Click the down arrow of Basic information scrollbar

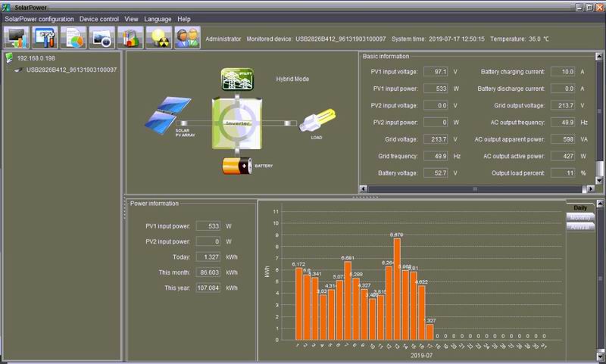pos(599,180)
